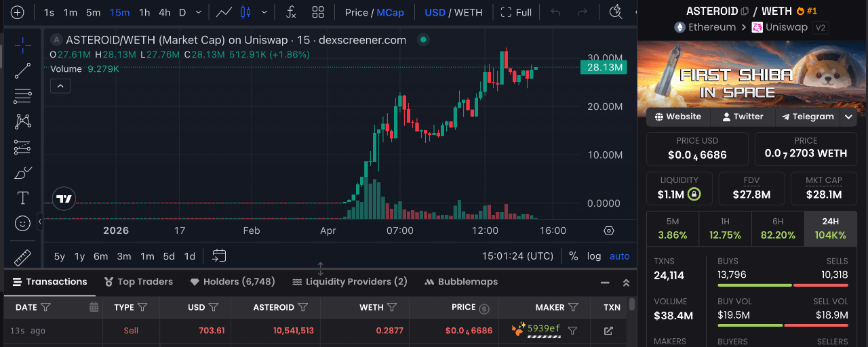Viewport: 868px width, 347px height.
Task: Switch chart denomination to USD
Action: (x=435, y=12)
